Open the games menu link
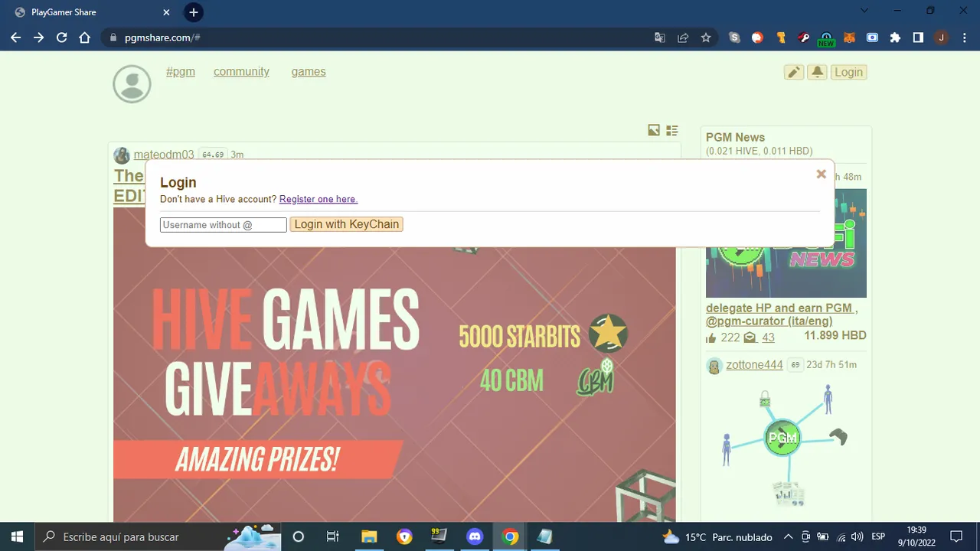This screenshot has width=980, height=551. [x=309, y=71]
